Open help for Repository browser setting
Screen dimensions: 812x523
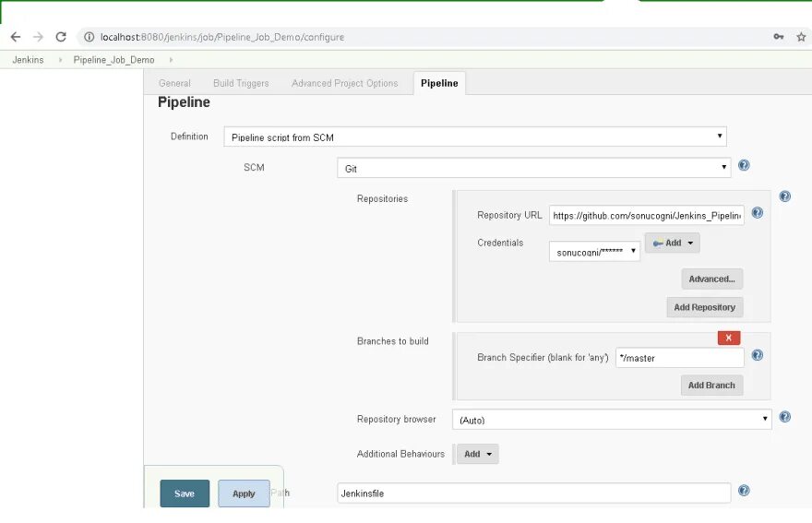click(x=784, y=417)
